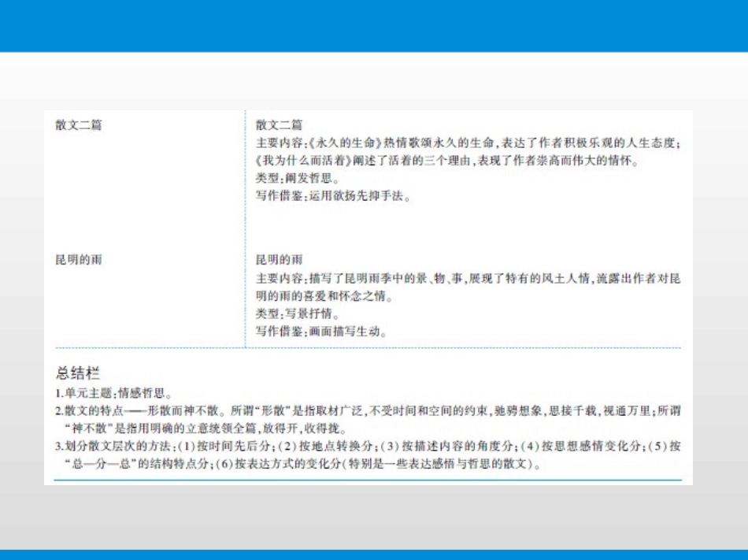
Task: Select the text '写作借鉴:画面描写生动。'
Action: click(x=322, y=332)
